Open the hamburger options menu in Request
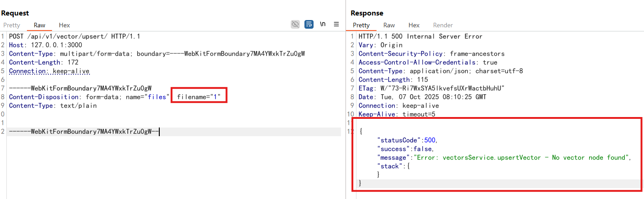 point(336,24)
